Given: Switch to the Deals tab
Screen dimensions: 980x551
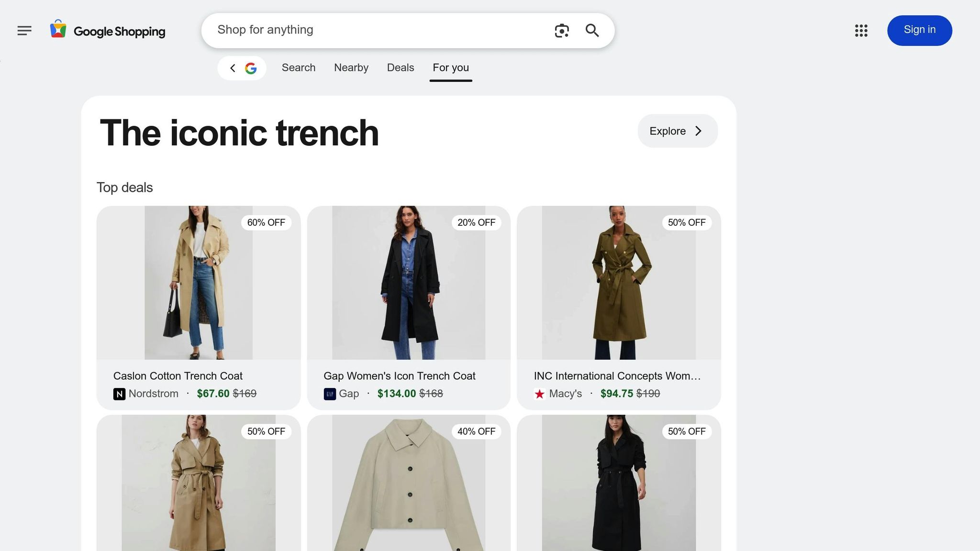Looking at the screenshot, I should [x=401, y=68].
